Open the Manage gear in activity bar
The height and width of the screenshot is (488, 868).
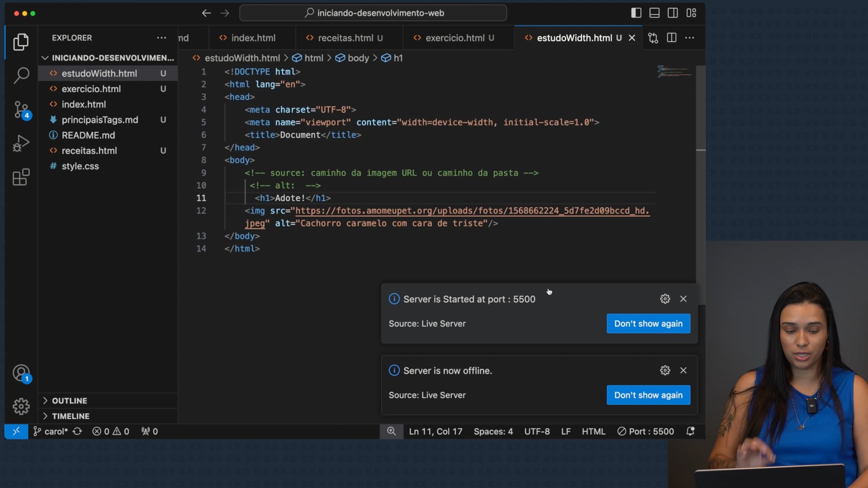tap(21, 406)
